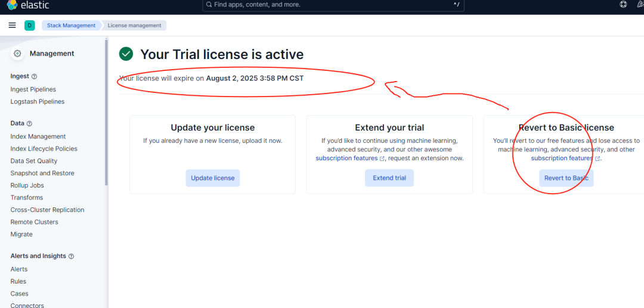Image resolution: width=644 pixels, height=308 pixels.
Task: Click the green license active checkmark
Action: pos(126,54)
